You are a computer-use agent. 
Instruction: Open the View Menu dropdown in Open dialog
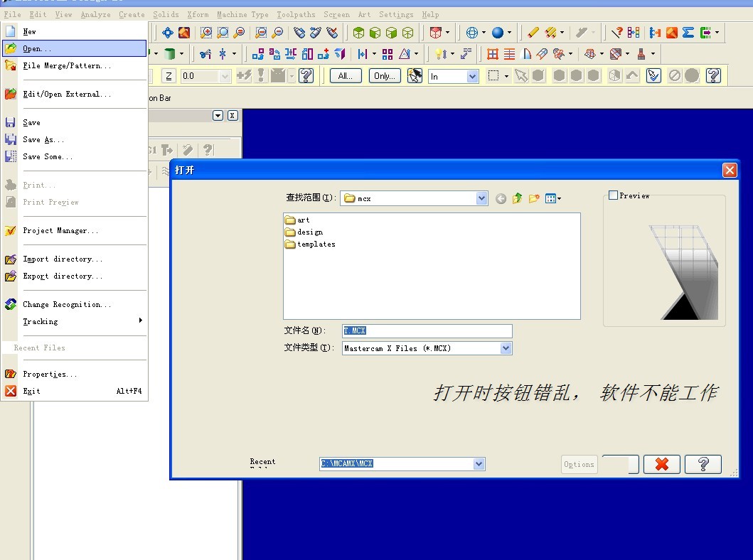click(552, 199)
